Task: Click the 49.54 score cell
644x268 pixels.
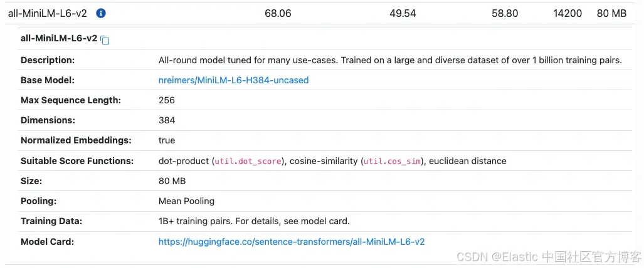Action: pos(403,14)
